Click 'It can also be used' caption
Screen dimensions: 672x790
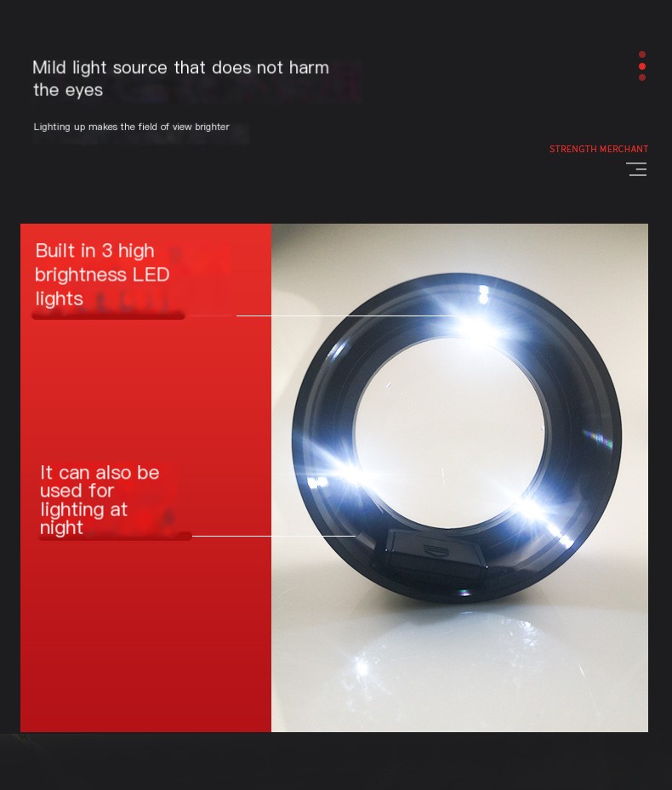pyautogui.click(x=100, y=500)
